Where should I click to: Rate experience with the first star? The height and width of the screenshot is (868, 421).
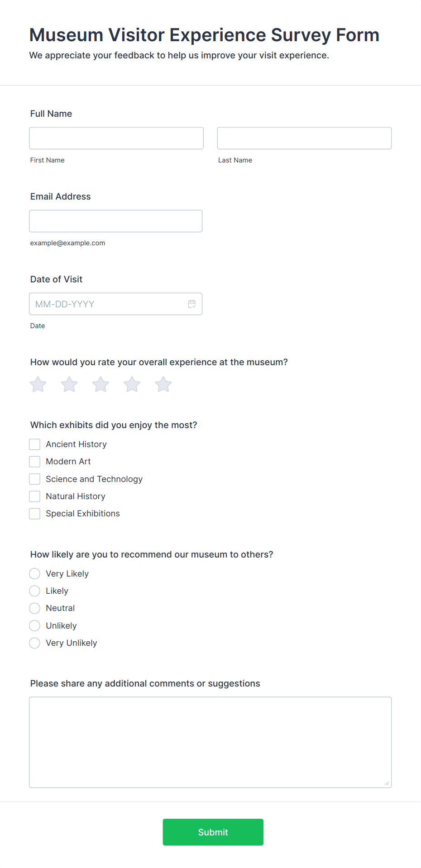click(38, 384)
